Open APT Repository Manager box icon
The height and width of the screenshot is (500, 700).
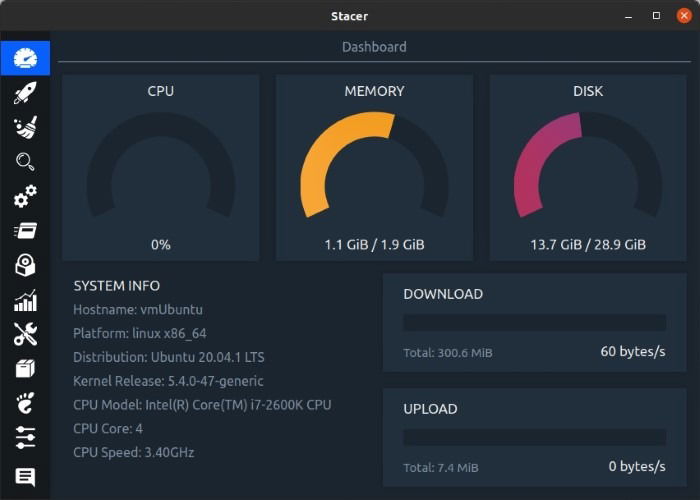[25, 369]
